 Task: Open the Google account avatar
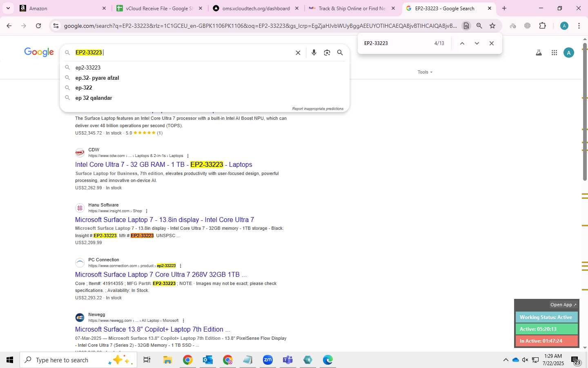coord(568,53)
